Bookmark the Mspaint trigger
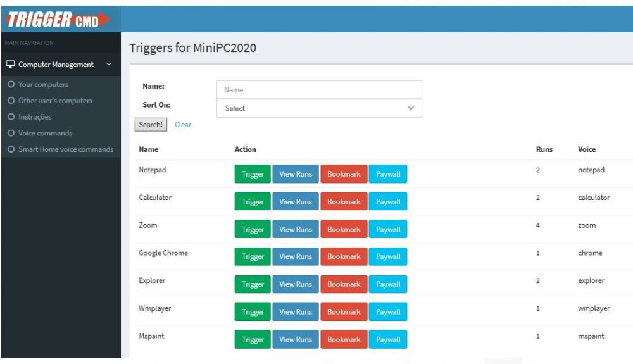The width and height of the screenshot is (633, 364). [344, 339]
